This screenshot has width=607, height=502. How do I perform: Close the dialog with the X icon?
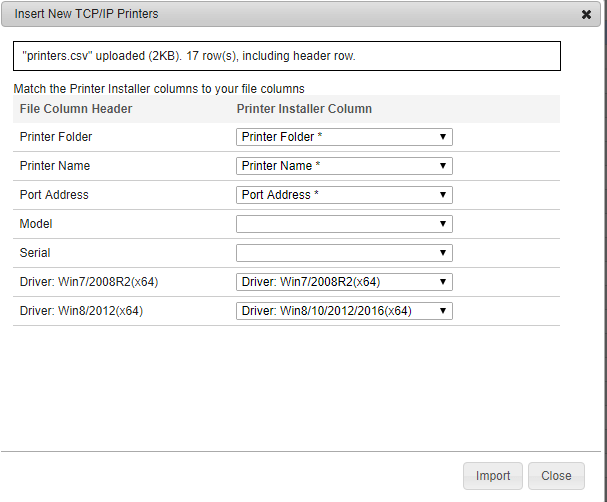(586, 14)
